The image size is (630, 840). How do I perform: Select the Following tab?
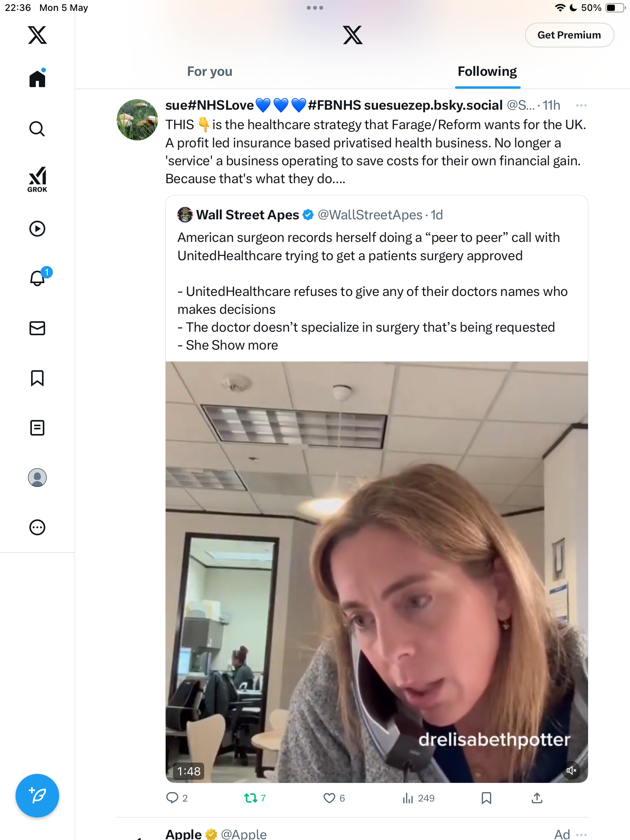point(487,72)
